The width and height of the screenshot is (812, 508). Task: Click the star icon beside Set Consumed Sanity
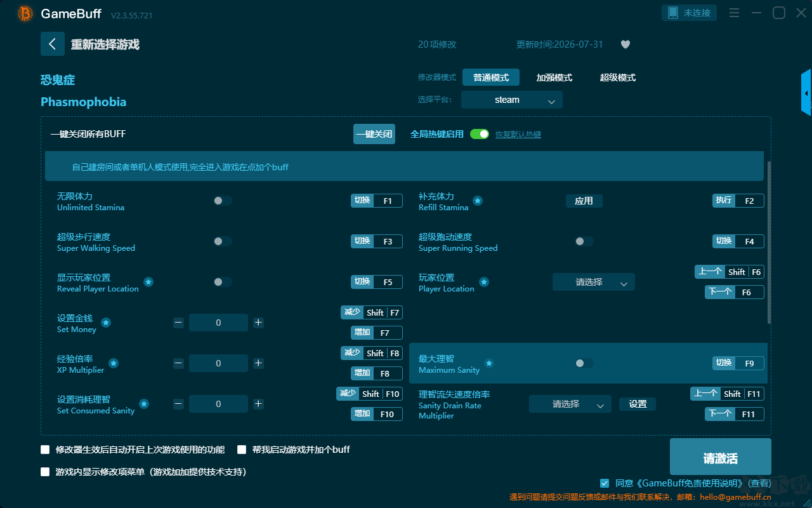point(144,404)
